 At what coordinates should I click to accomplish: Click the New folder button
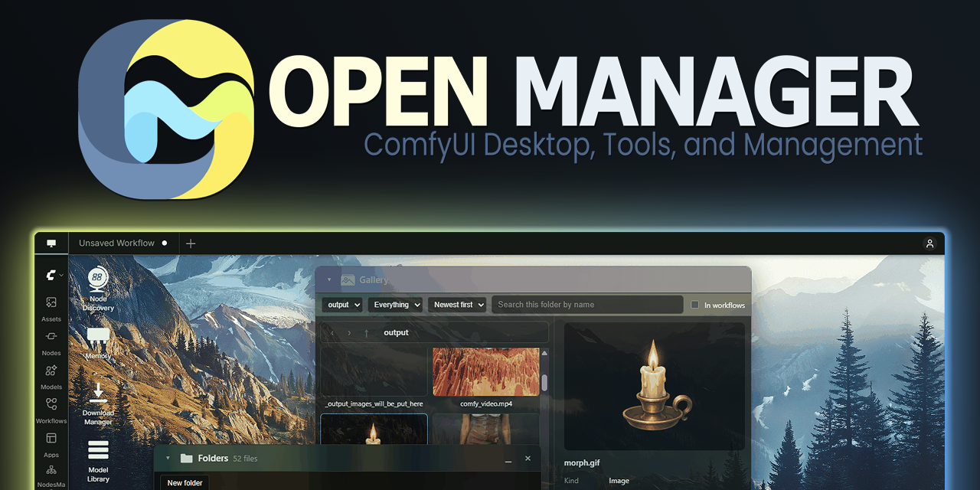[185, 483]
